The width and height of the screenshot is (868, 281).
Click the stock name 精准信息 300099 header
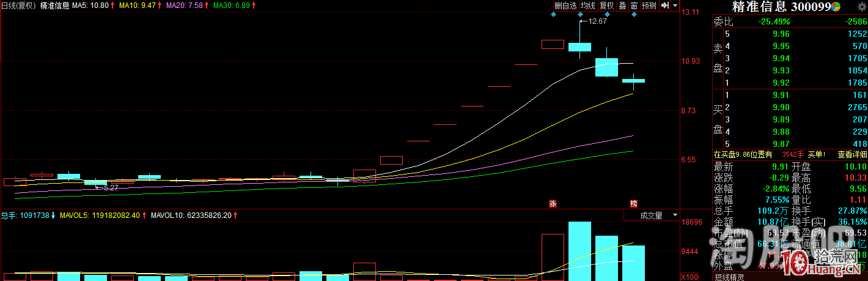[781, 7]
